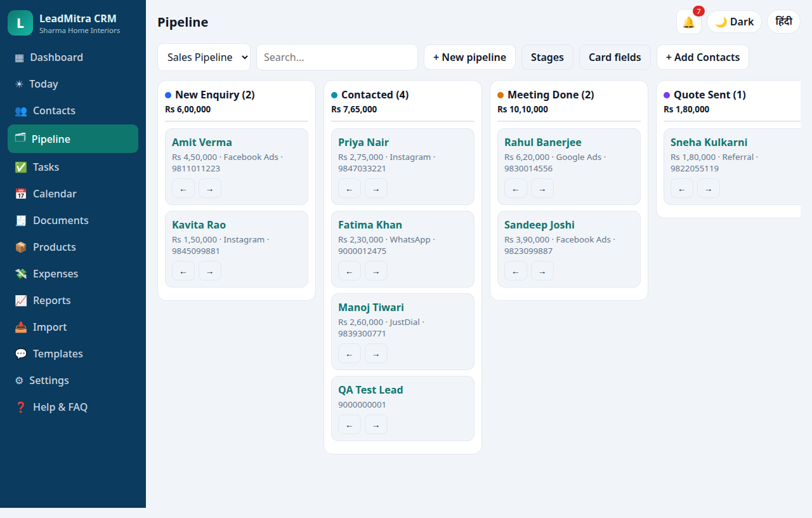812x518 pixels.
Task: Move QA Test Lead card to previous stage
Action: tap(350, 425)
